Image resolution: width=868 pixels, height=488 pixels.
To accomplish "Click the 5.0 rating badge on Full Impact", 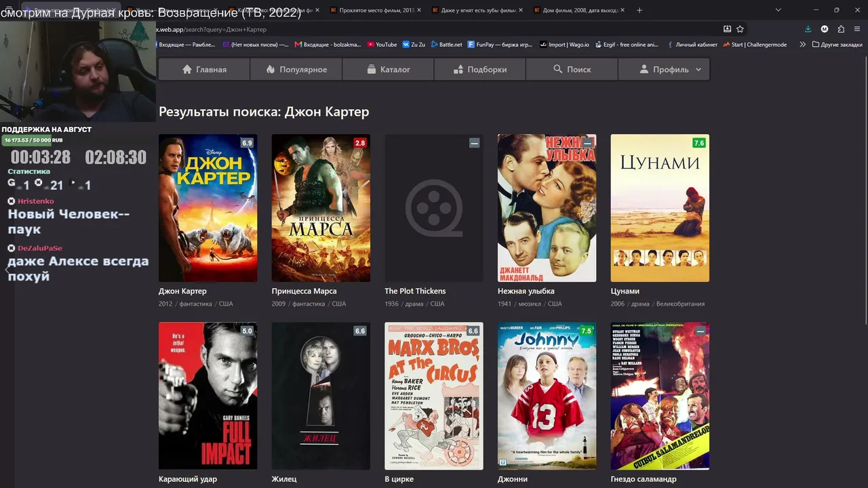I will (247, 331).
